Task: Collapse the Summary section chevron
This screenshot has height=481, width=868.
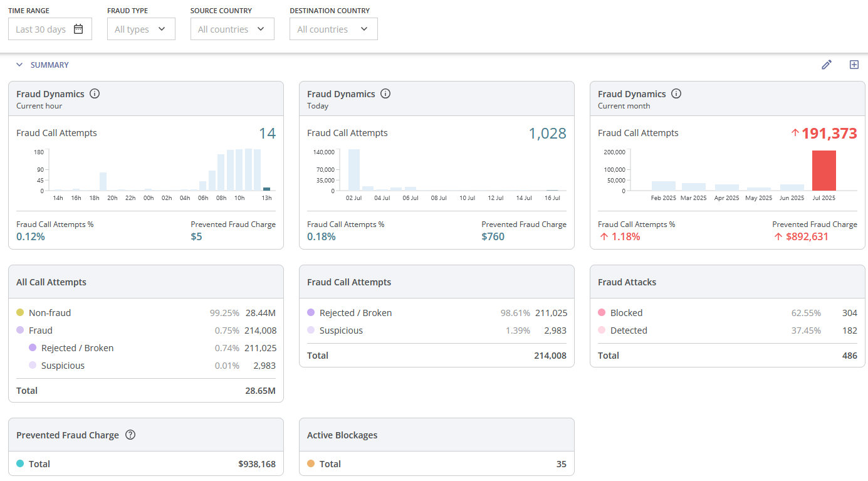Action: pyautogui.click(x=19, y=65)
